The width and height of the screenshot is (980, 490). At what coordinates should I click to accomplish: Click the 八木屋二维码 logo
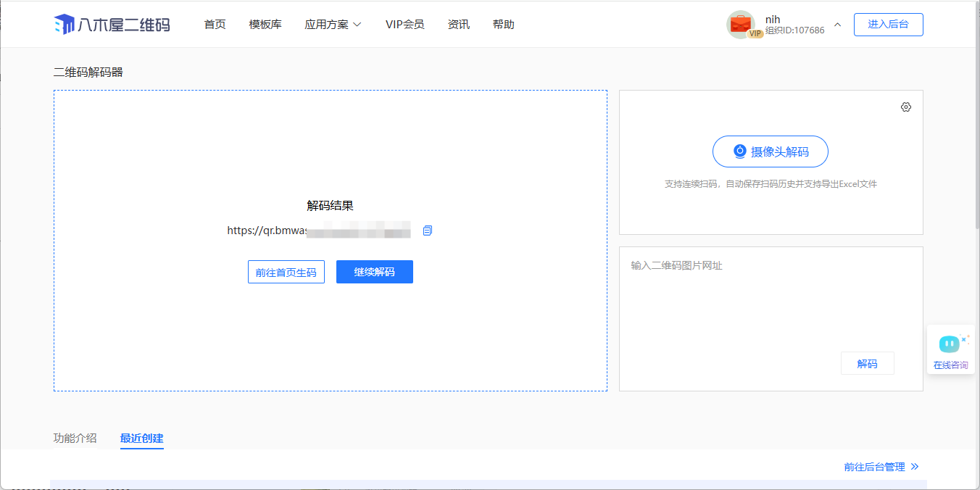coord(112,25)
